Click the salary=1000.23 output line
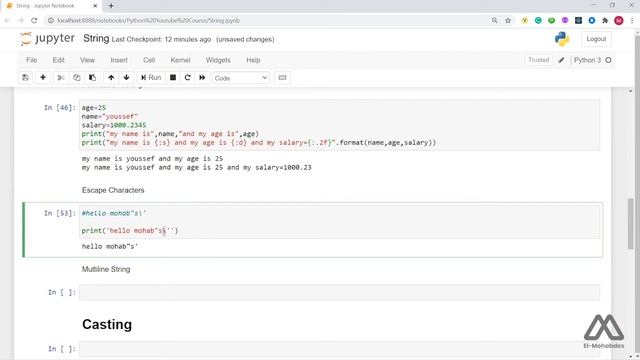 (196, 167)
